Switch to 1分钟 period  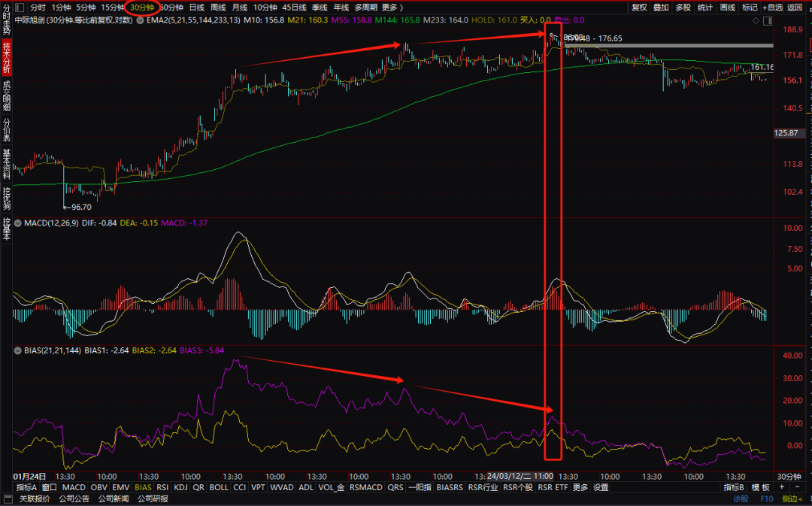pyautogui.click(x=61, y=8)
